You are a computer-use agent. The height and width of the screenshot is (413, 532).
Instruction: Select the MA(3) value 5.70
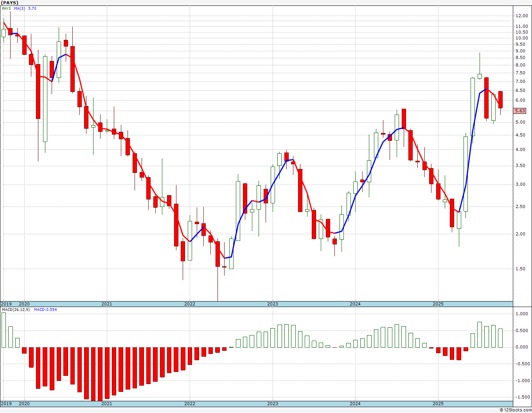(x=32, y=8)
